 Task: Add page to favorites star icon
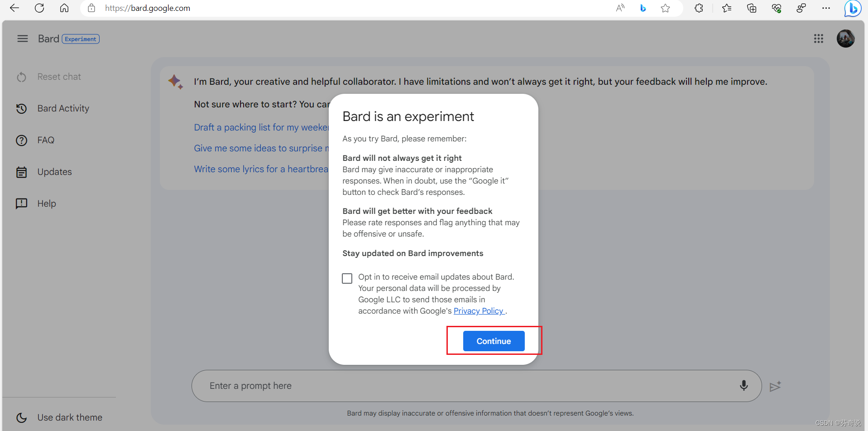pos(665,8)
